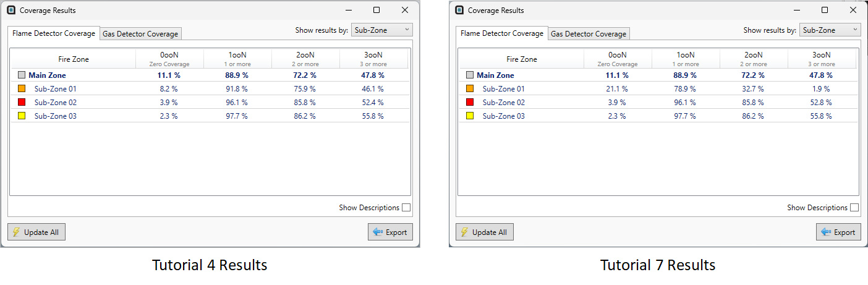Click the gray Main Zone swatch in right window

click(469, 75)
